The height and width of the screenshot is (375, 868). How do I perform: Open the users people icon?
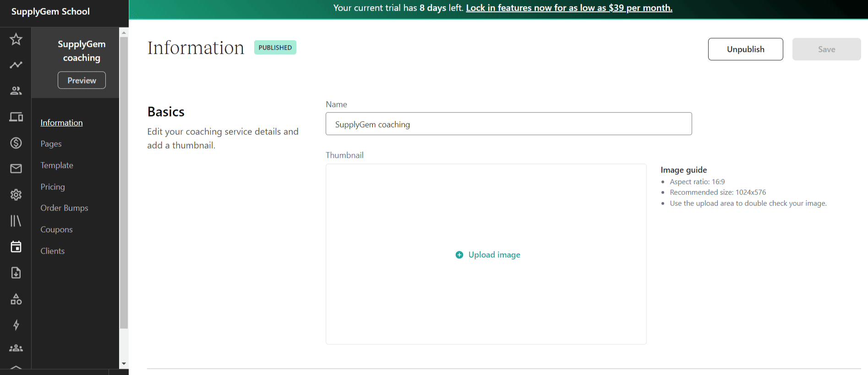[16, 91]
